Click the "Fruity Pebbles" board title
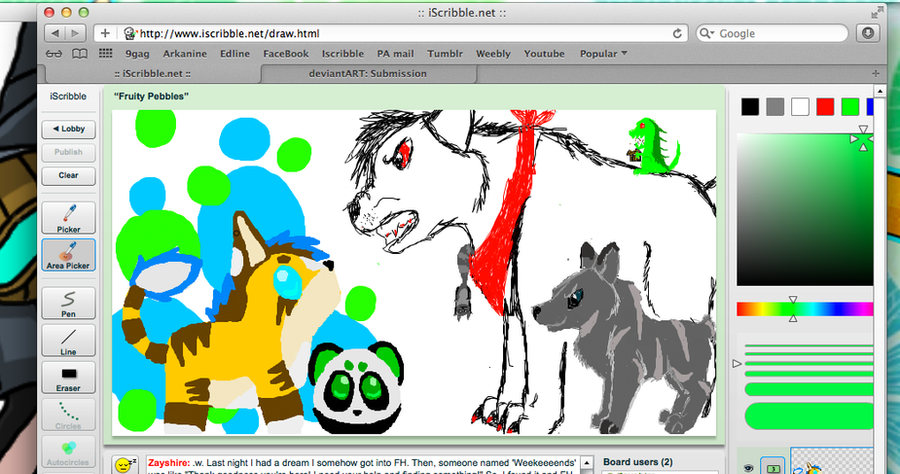 click(152, 96)
